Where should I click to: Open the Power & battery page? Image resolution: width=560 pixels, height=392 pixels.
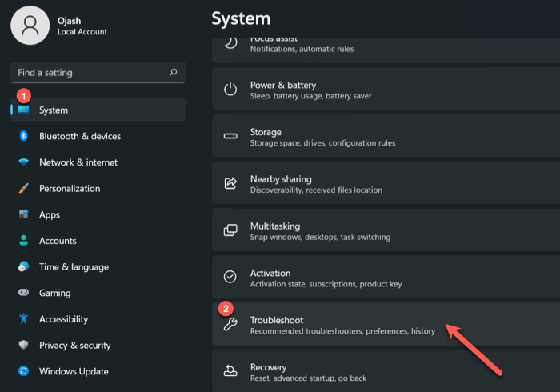click(x=386, y=90)
